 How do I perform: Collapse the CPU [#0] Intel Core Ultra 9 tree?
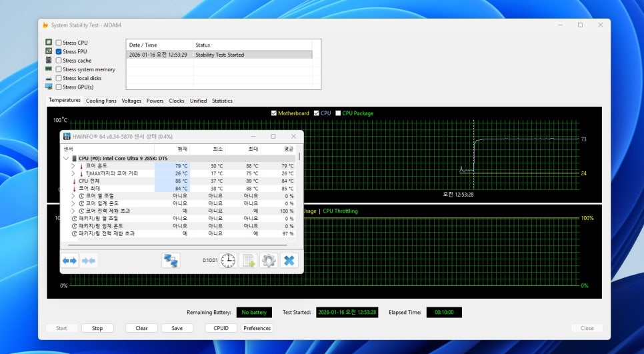(65, 159)
